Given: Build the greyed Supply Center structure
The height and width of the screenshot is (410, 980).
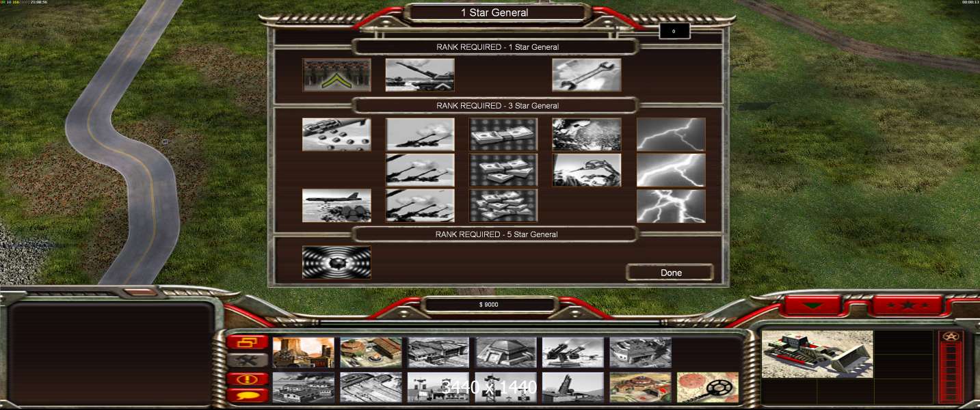Looking at the screenshot, I should pyautogui.click(x=438, y=353).
